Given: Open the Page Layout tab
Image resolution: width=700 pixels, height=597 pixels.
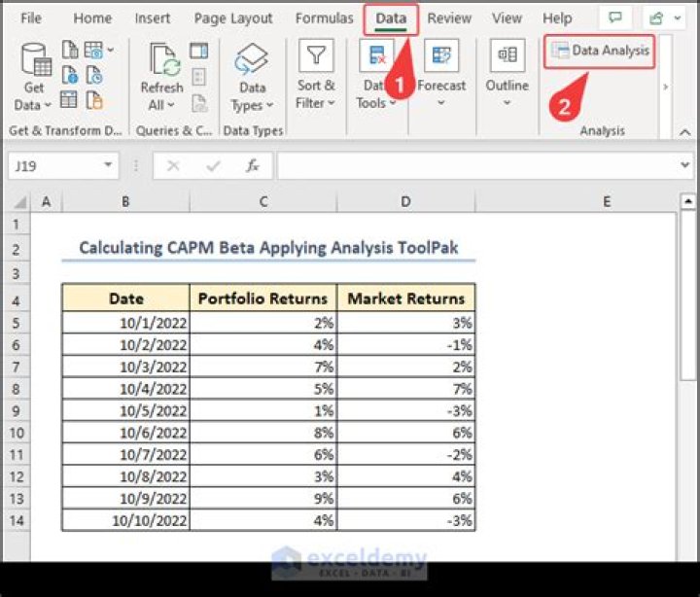Looking at the screenshot, I should click(232, 18).
